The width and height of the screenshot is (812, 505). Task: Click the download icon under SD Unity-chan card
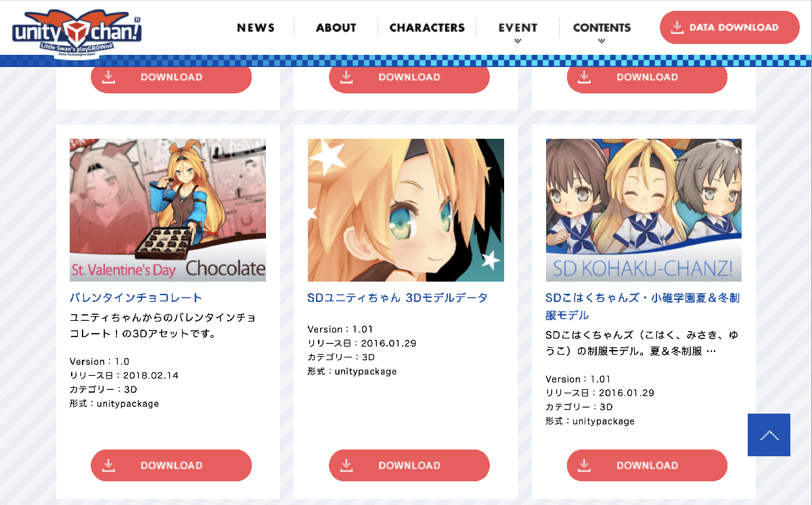pyautogui.click(x=346, y=465)
